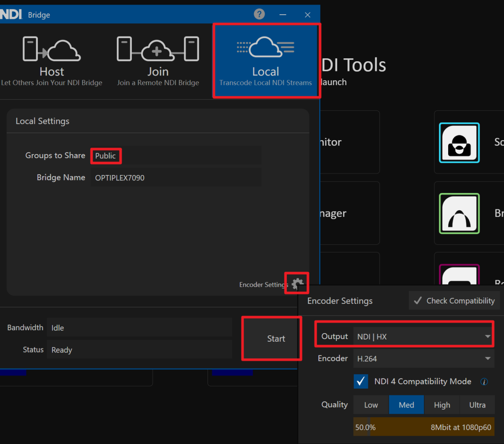Open Encoder Settings via the gear icon
The image size is (504, 444).
pyautogui.click(x=297, y=283)
